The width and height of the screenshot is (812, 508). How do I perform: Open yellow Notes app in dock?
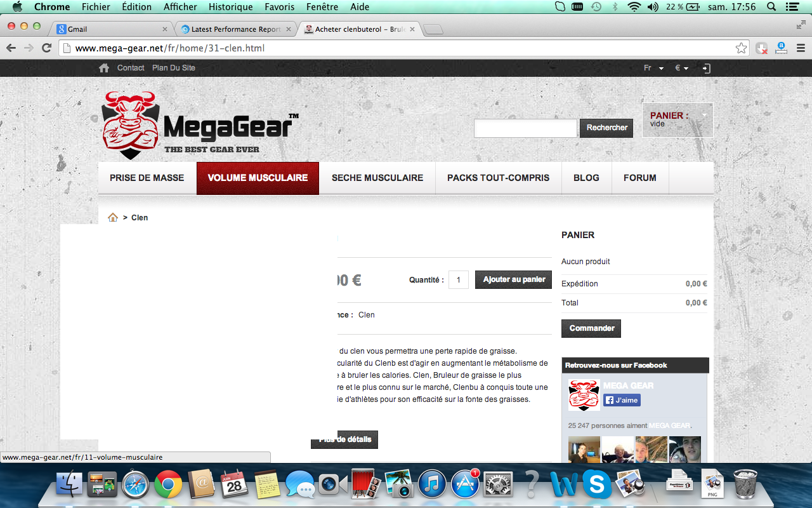(267, 485)
